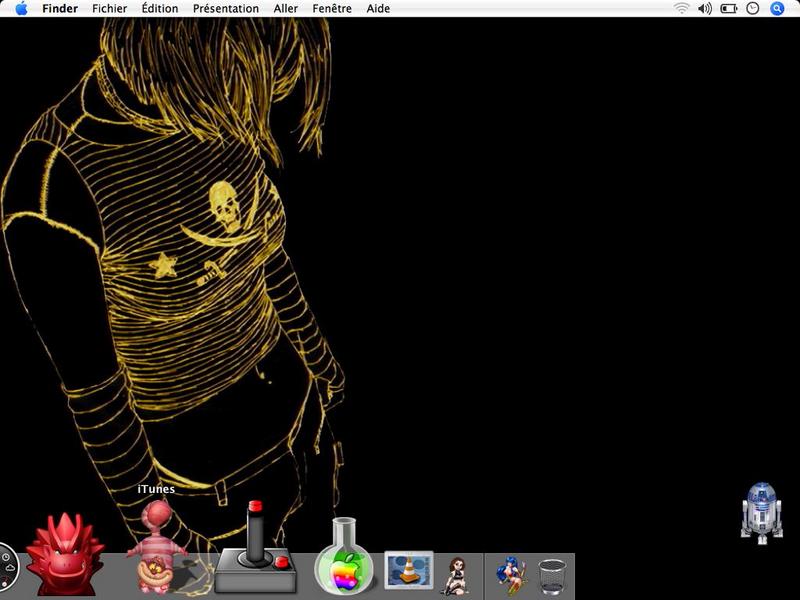
Task: Open the Trash in the dock
Action: coord(553,577)
